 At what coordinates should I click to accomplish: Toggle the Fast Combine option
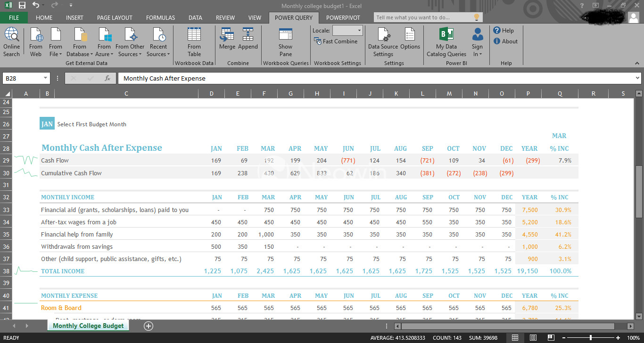coord(336,41)
